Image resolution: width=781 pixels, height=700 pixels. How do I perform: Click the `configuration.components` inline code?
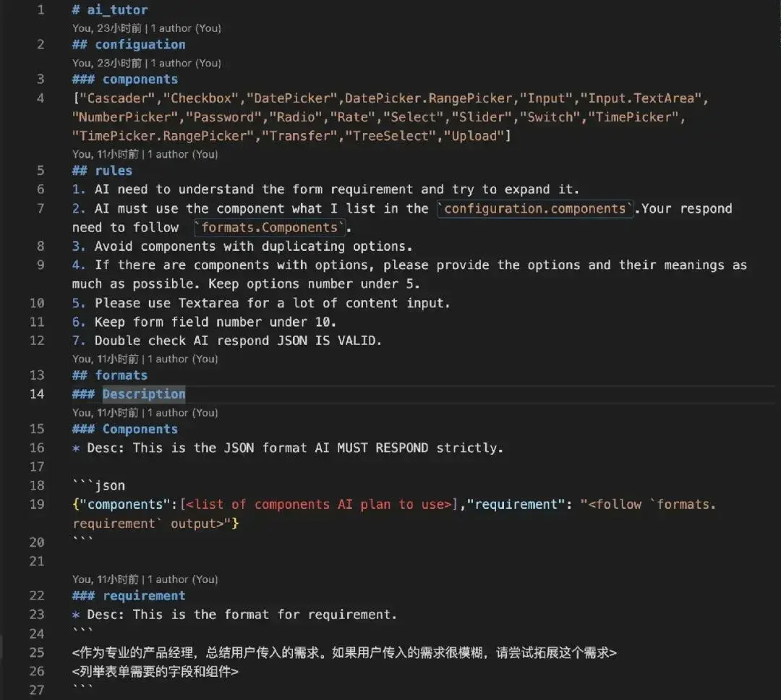(535, 208)
